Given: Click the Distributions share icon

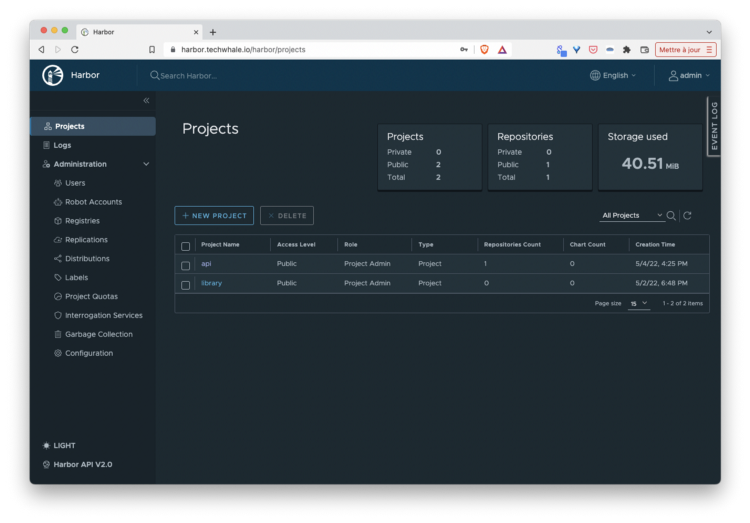Looking at the screenshot, I should coord(58,258).
